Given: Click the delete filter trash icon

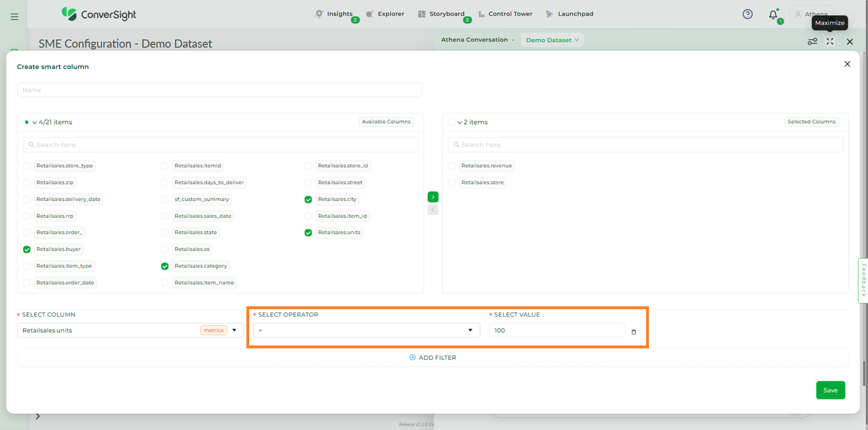Looking at the screenshot, I should tap(634, 332).
